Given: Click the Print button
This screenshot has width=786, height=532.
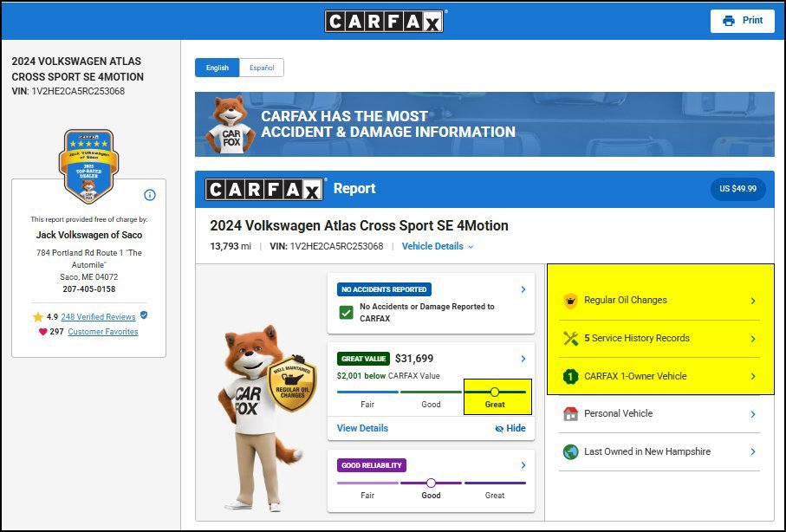Looking at the screenshot, I should (742, 21).
